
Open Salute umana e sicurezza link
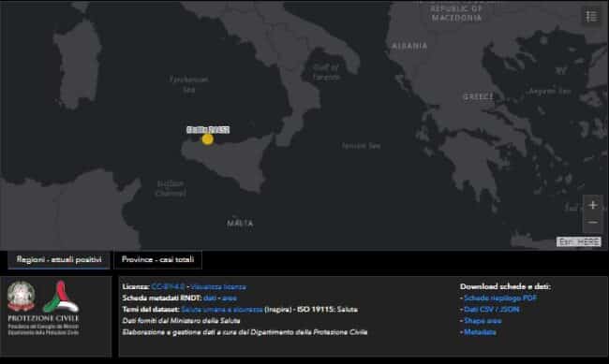(x=222, y=310)
